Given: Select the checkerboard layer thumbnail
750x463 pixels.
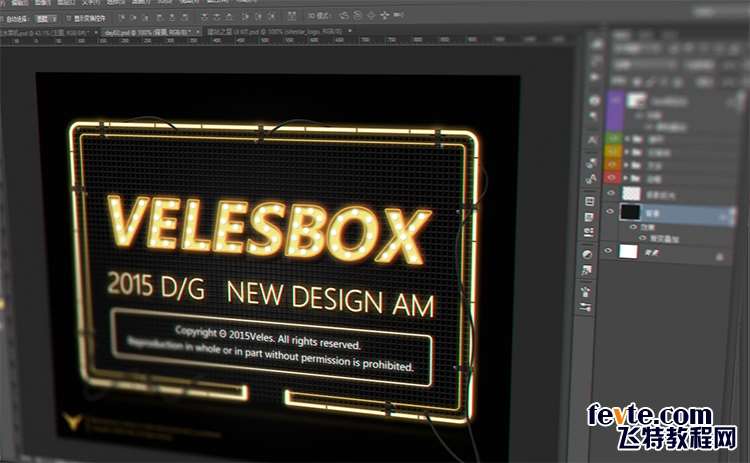Looking at the screenshot, I should click(631, 193).
